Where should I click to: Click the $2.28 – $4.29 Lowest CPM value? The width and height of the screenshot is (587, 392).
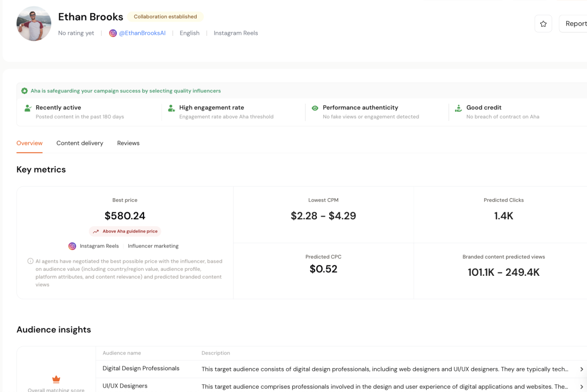click(323, 216)
